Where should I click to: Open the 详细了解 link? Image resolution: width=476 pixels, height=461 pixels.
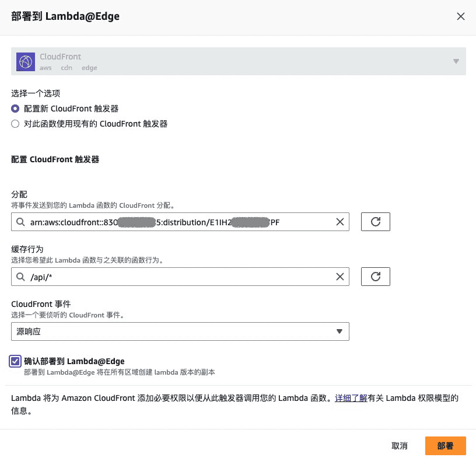tap(351, 398)
